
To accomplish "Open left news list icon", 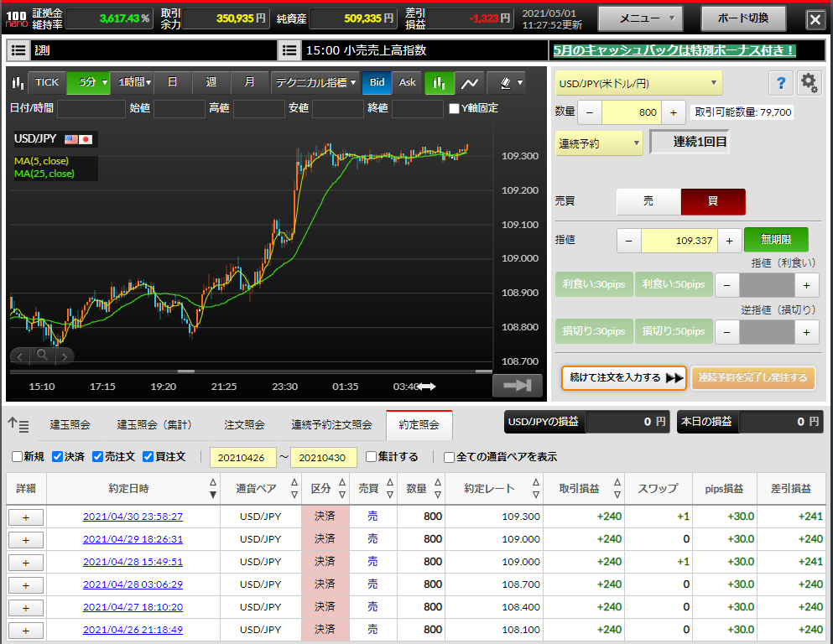I will click(18, 50).
